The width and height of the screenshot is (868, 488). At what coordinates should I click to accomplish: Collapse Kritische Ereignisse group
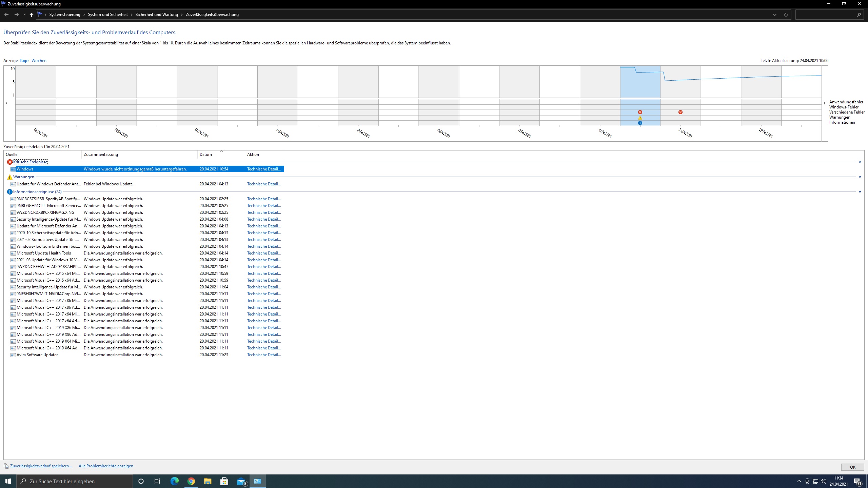860,162
